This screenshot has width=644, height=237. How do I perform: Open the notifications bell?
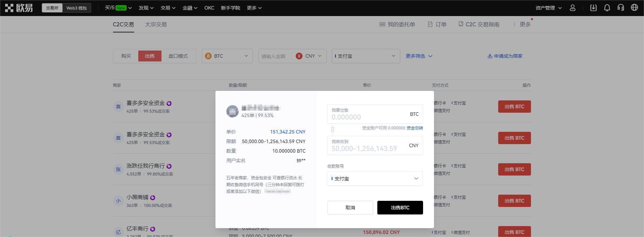607,8
